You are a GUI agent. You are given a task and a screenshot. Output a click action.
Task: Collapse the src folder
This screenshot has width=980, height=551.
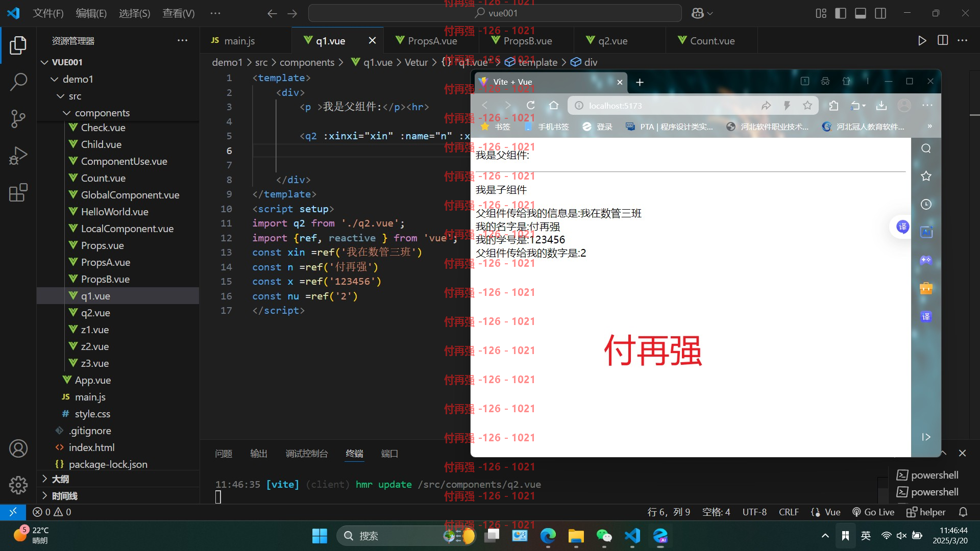click(60, 96)
